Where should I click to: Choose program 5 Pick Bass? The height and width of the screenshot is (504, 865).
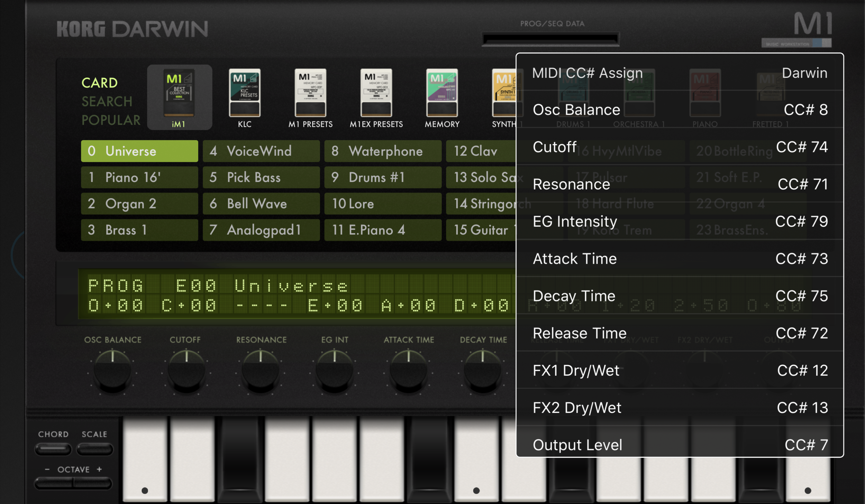(x=261, y=177)
